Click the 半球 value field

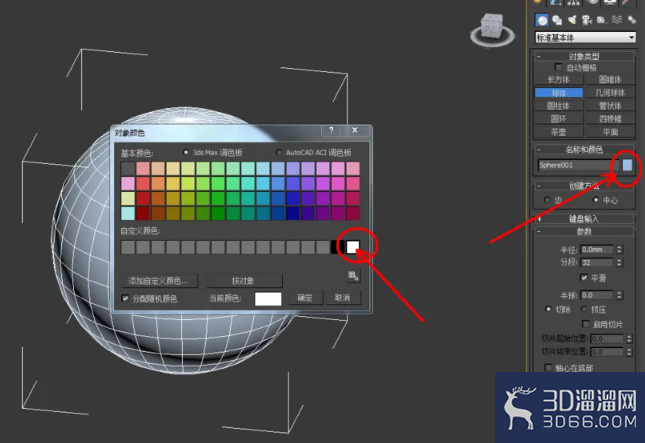click(x=597, y=295)
